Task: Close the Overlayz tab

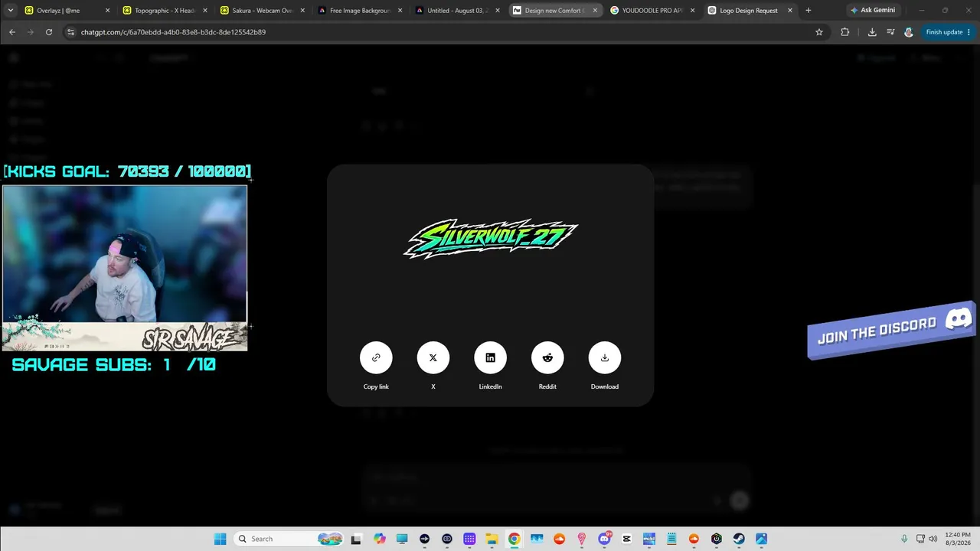Action: point(107,11)
